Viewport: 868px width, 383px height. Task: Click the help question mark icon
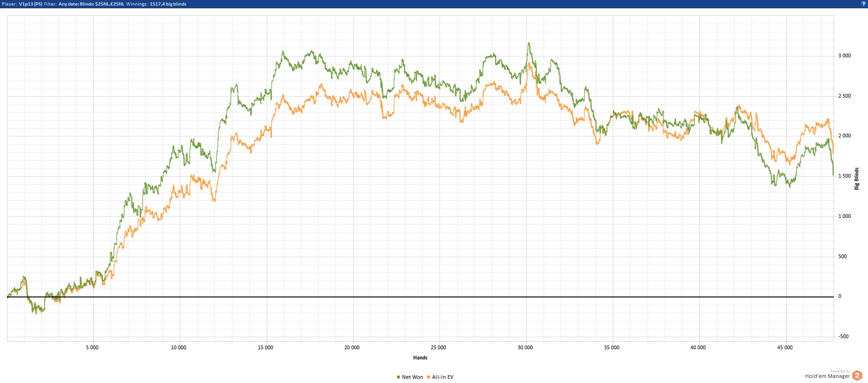pyautogui.click(x=863, y=4)
